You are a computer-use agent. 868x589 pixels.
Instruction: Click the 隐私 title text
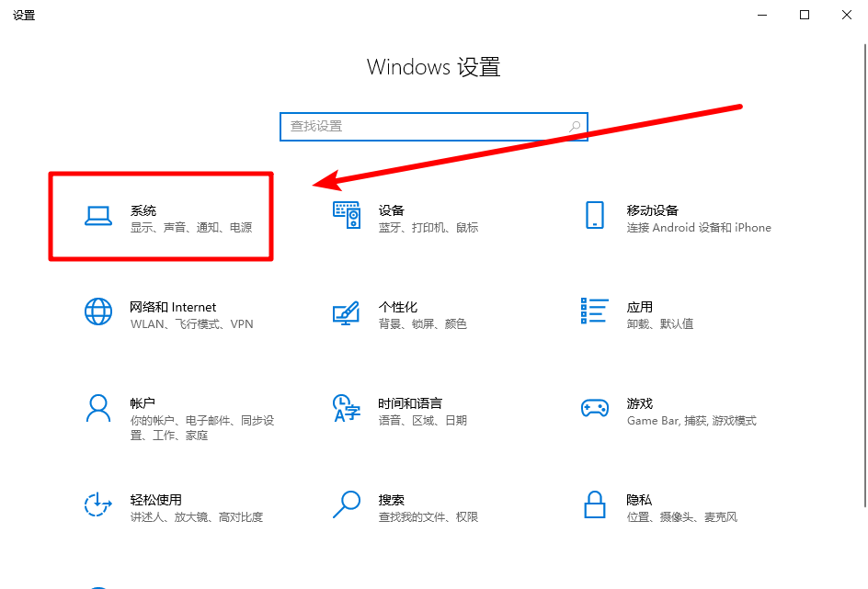click(x=639, y=500)
